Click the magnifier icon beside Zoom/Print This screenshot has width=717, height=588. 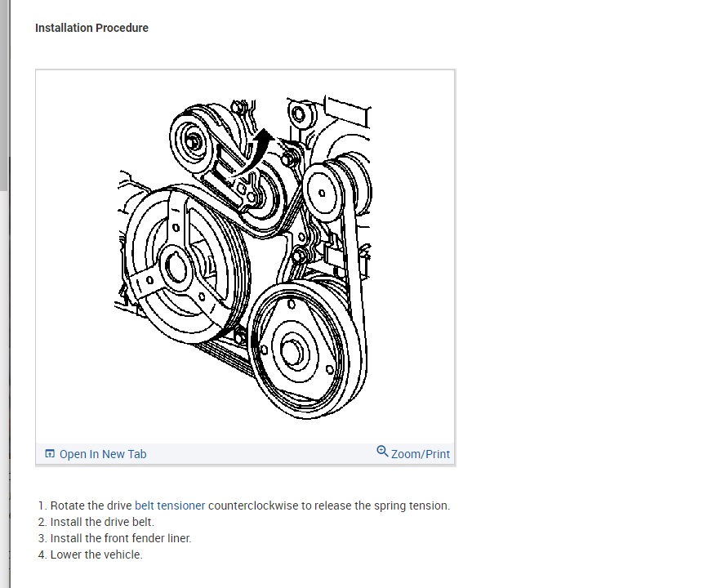pos(382,452)
